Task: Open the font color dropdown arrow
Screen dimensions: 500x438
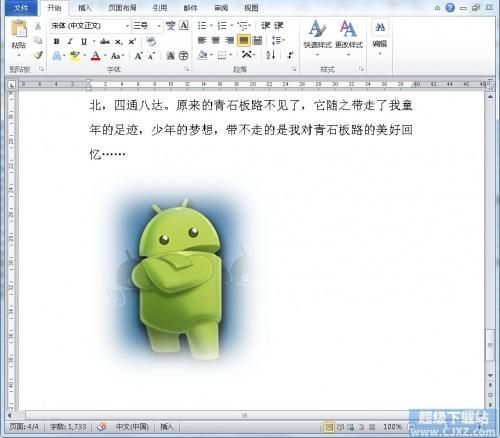Action: (x=105, y=56)
